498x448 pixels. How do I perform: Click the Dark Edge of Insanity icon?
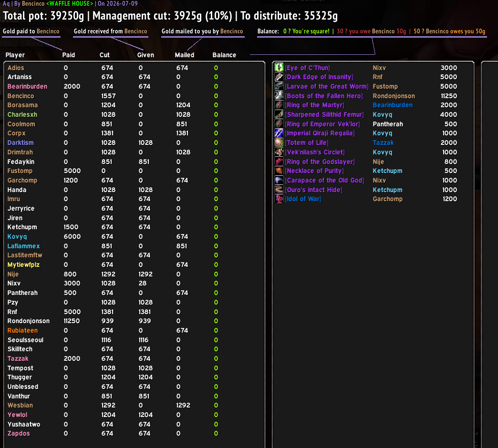click(x=279, y=77)
